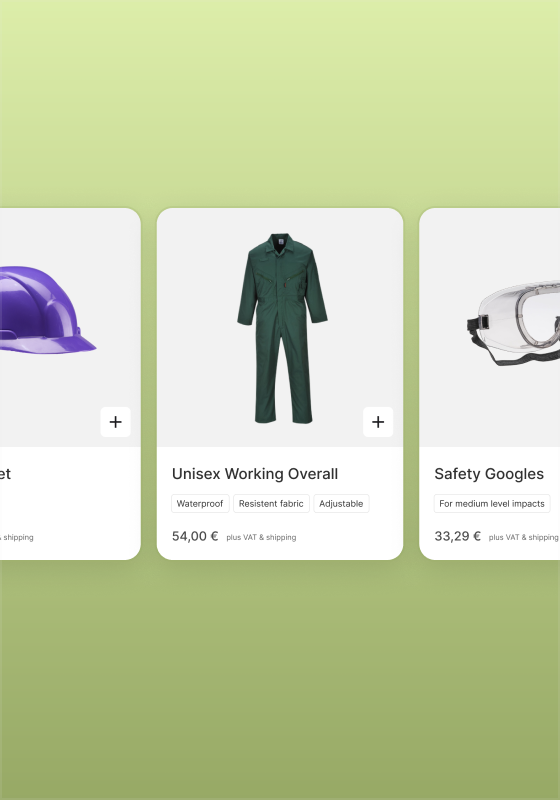Add the purple helmet with plus button

[116, 422]
